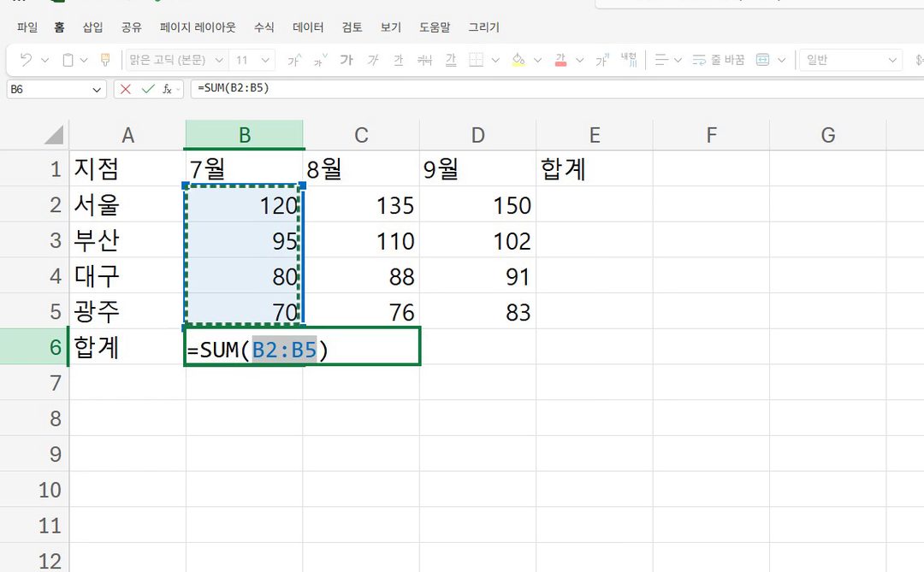This screenshot has height=572, width=924.
Task: Click the phonetic guide icon
Action: coord(602,60)
